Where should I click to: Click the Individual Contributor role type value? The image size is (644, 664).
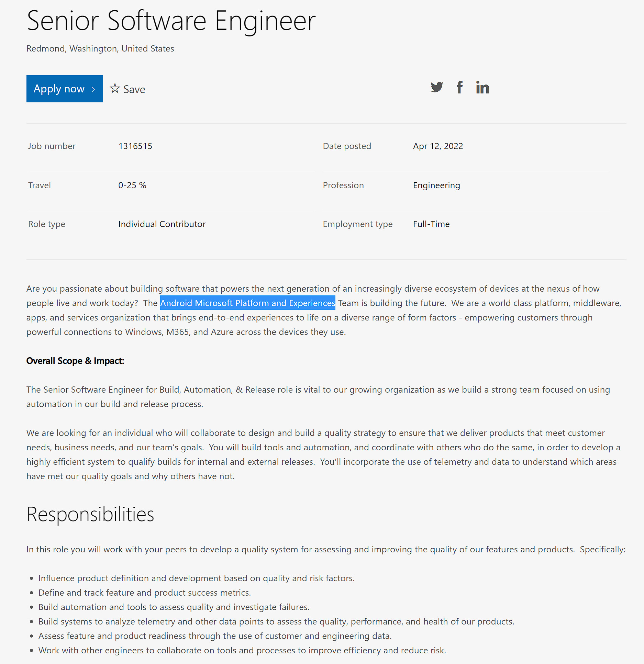point(162,224)
